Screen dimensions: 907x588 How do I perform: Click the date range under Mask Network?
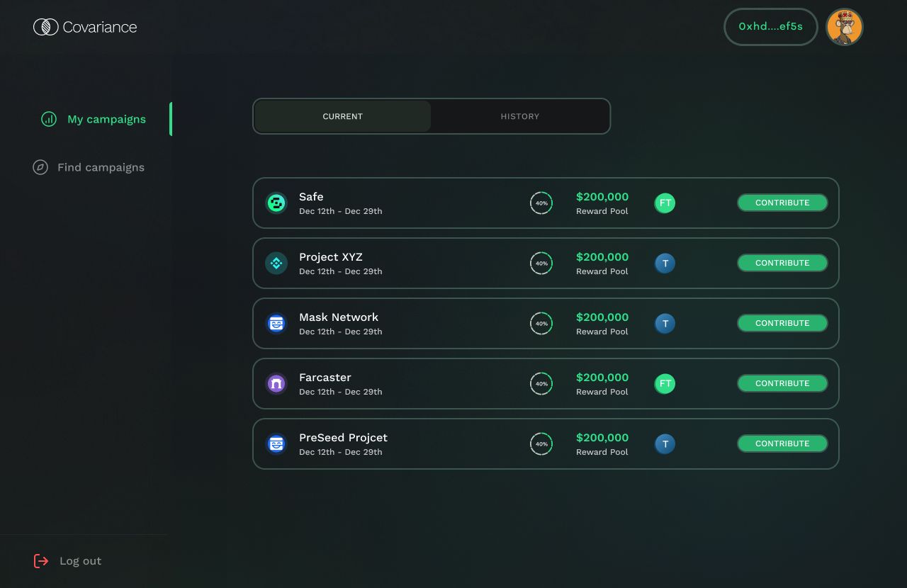341,332
